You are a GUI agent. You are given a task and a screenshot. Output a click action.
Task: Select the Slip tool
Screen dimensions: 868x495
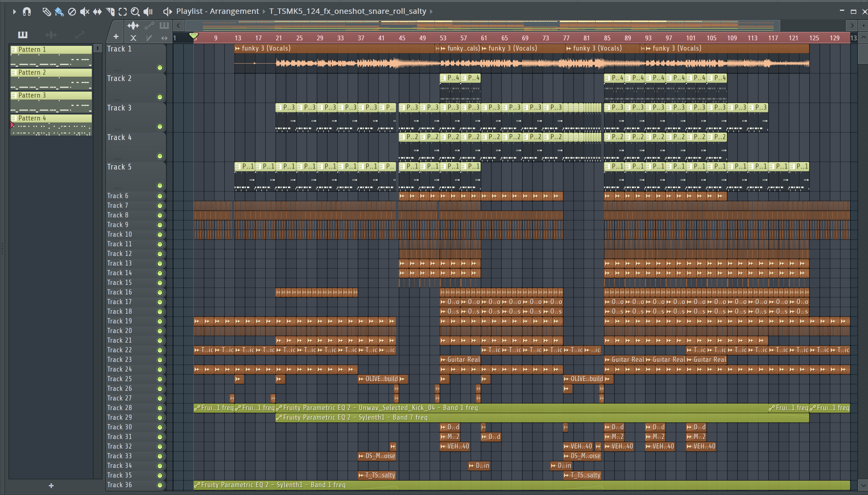pos(97,11)
